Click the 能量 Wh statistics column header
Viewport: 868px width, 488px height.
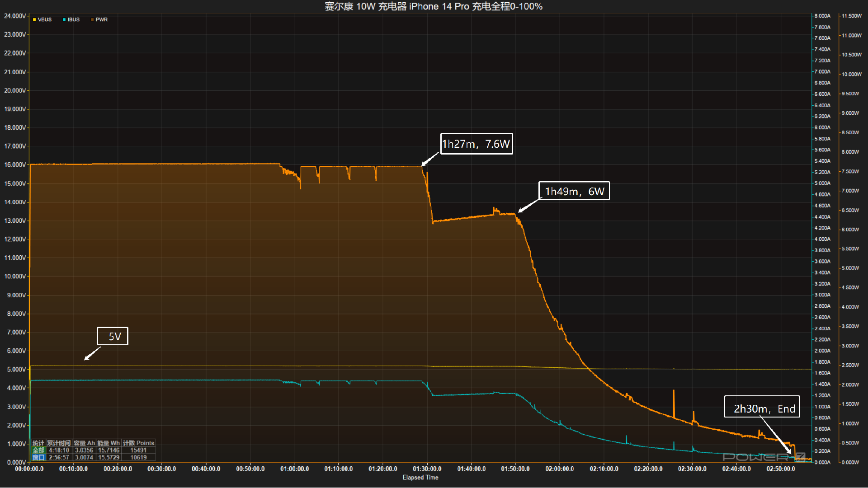[108, 443]
